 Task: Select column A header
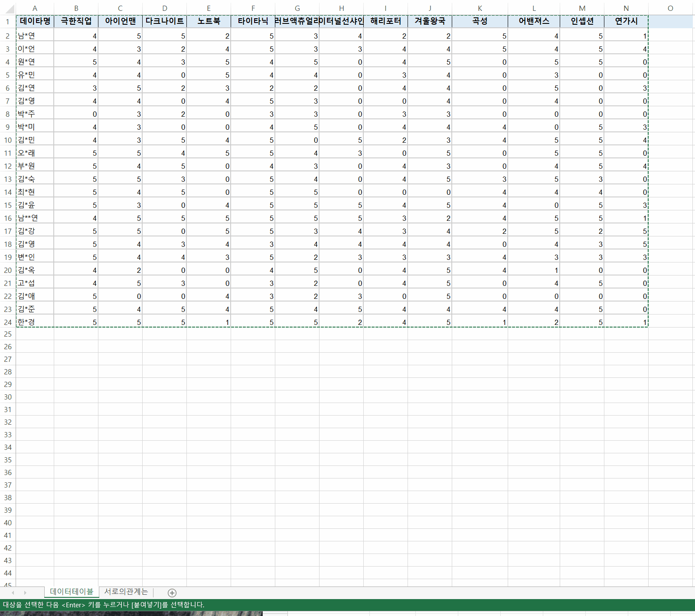[x=35, y=8]
